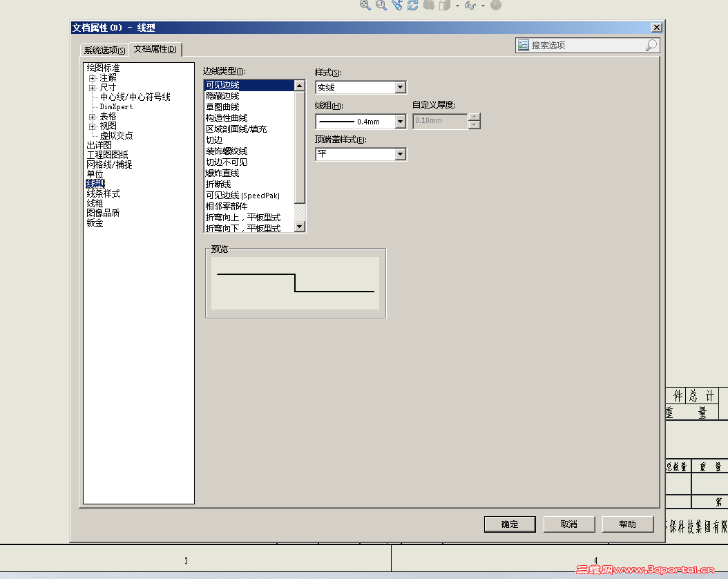Click the Zoom to Fit magnifier icon
728x579 pixels.
coord(365,5)
